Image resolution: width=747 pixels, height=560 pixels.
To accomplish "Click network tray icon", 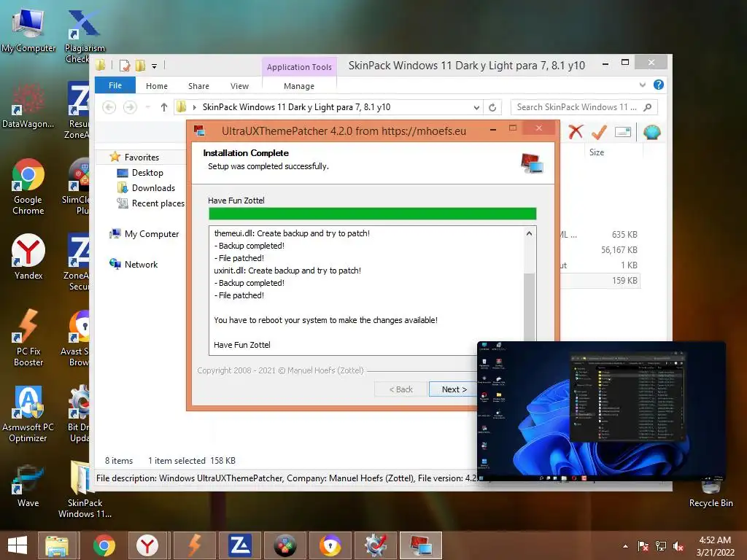I will (x=661, y=546).
